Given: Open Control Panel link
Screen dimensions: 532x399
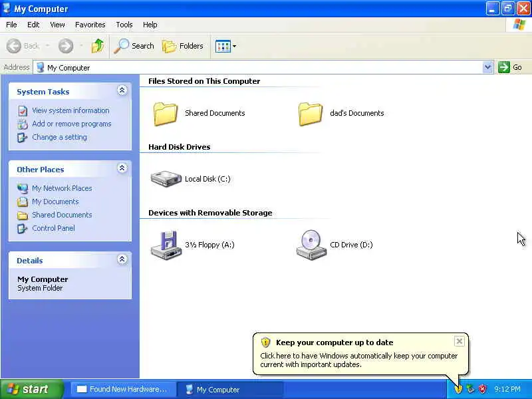Looking at the screenshot, I should coord(53,228).
